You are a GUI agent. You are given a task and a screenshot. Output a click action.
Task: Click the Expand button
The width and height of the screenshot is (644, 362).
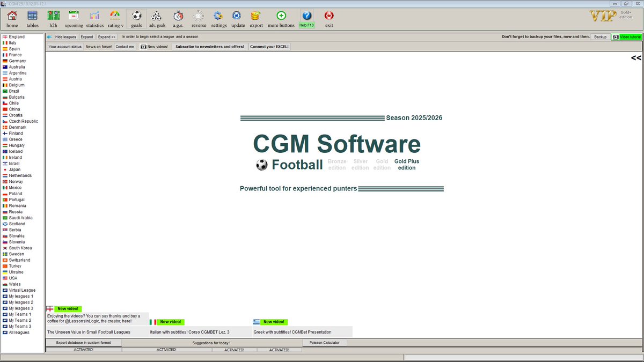(x=87, y=37)
